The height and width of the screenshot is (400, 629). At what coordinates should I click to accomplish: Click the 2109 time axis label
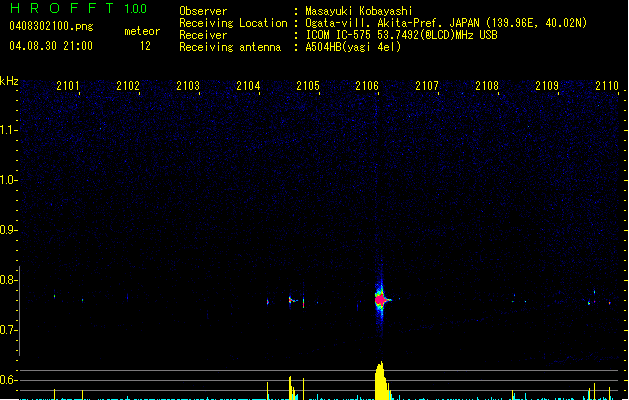click(x=547, y=85)
